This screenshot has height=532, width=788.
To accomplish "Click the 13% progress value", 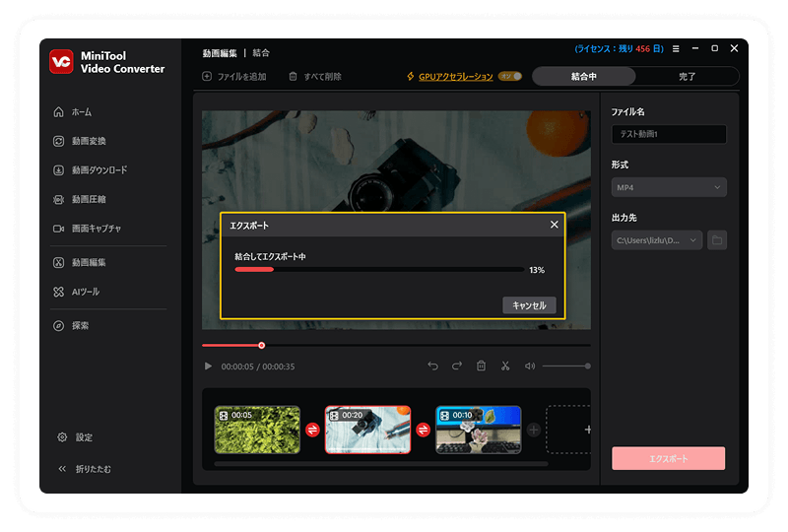I will click(537, 270).
